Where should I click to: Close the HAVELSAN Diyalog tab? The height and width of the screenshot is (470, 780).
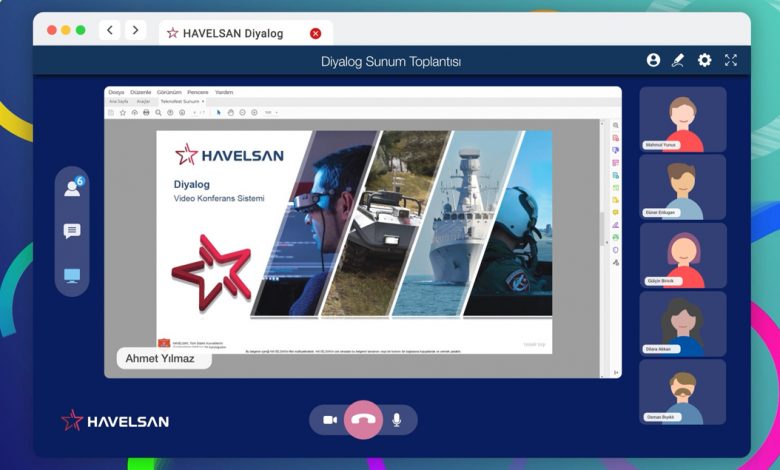click(x=316, y=33)
